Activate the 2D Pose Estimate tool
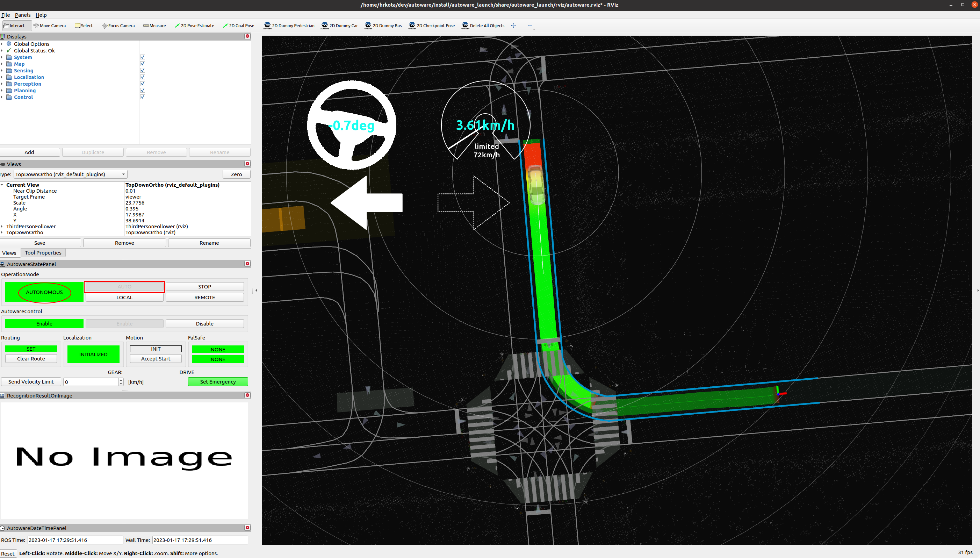Screen dimensions: 980x558 point(194,26)
